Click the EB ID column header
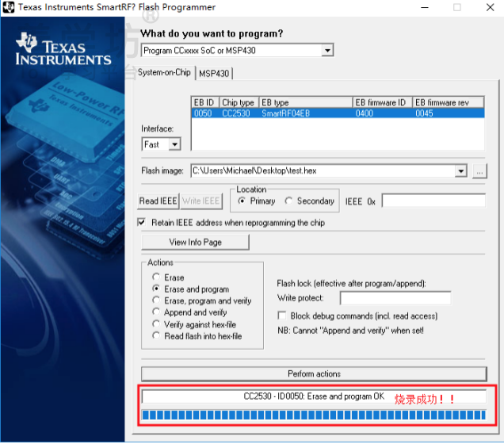 point(205,102)
